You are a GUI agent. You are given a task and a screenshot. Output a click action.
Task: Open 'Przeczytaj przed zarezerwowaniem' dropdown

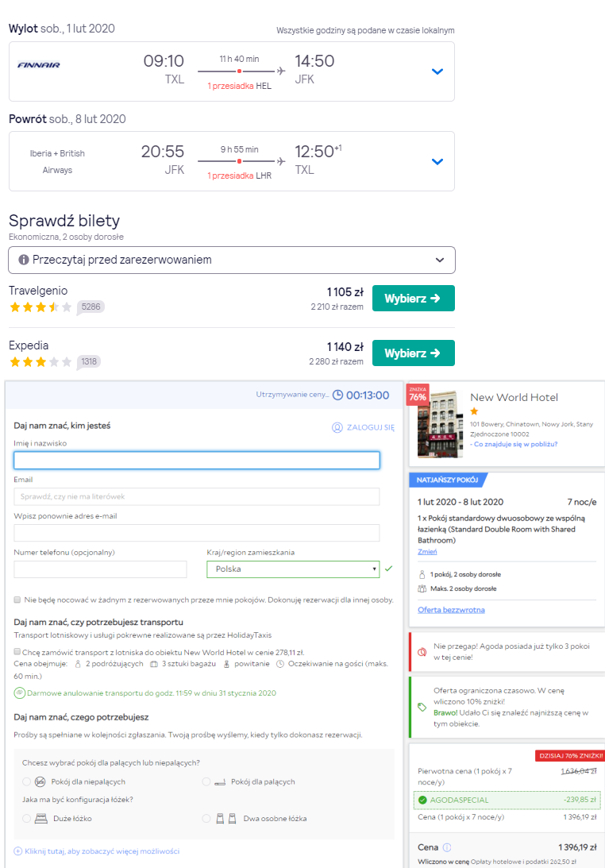coord(232,260)
